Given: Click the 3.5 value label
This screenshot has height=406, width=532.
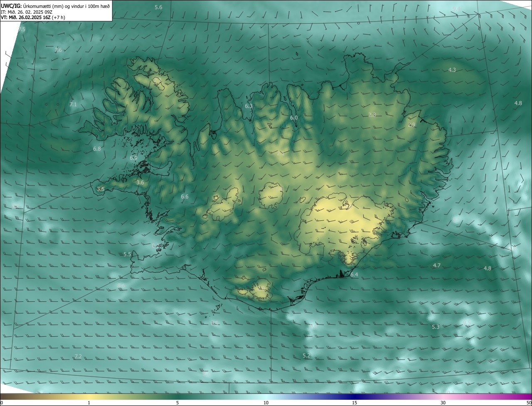Looking at the screenshot, I should pos(101,189).
